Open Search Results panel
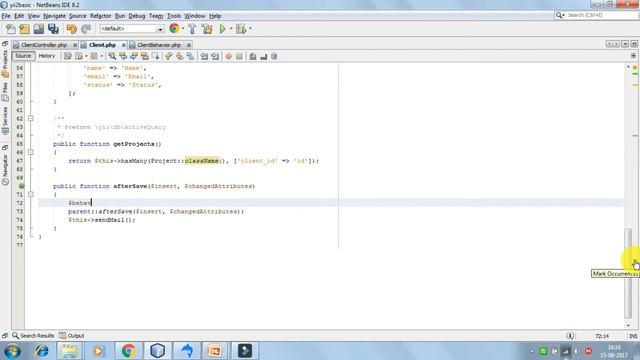The width and height of the screenshot is (640, 360). pyautogui.click(x=33, y=336)
